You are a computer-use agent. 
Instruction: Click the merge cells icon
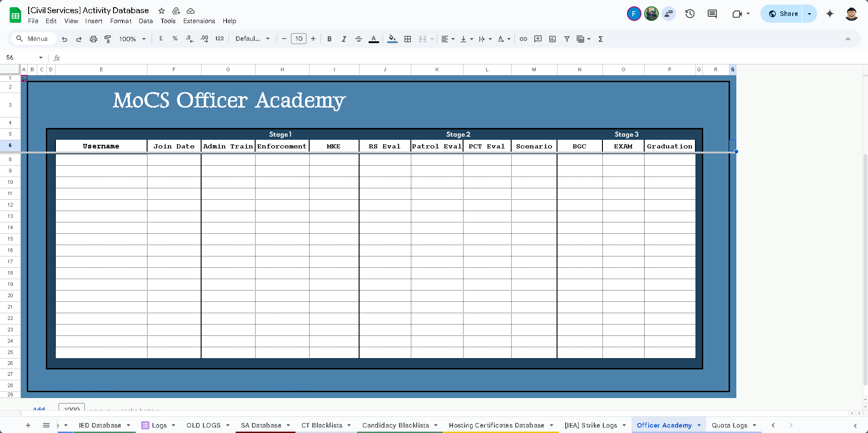pos(423,39)
